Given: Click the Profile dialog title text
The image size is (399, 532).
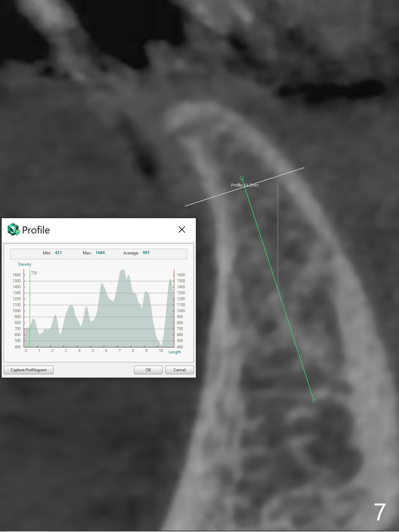Looking at the screenshot, I should pyautogui.click(x=36, y=230).
